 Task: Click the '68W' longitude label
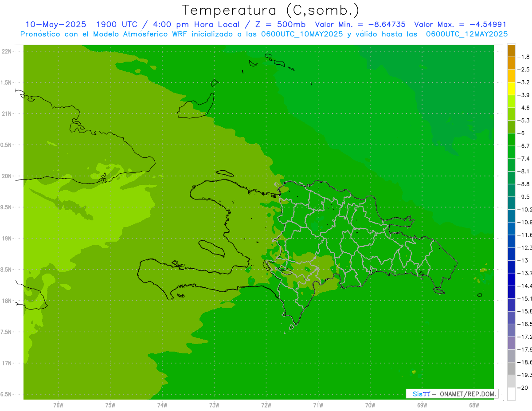tap(473, 405)
